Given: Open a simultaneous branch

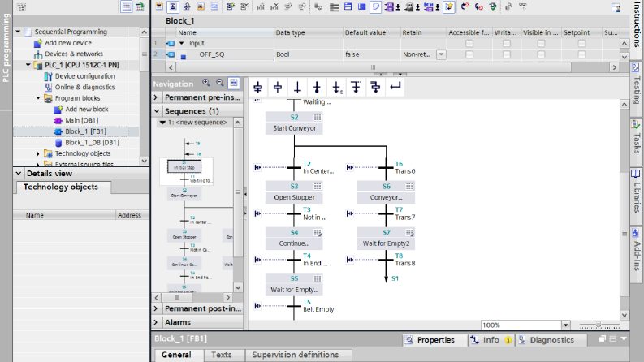Looking at the screenshot, I should 375,87.
